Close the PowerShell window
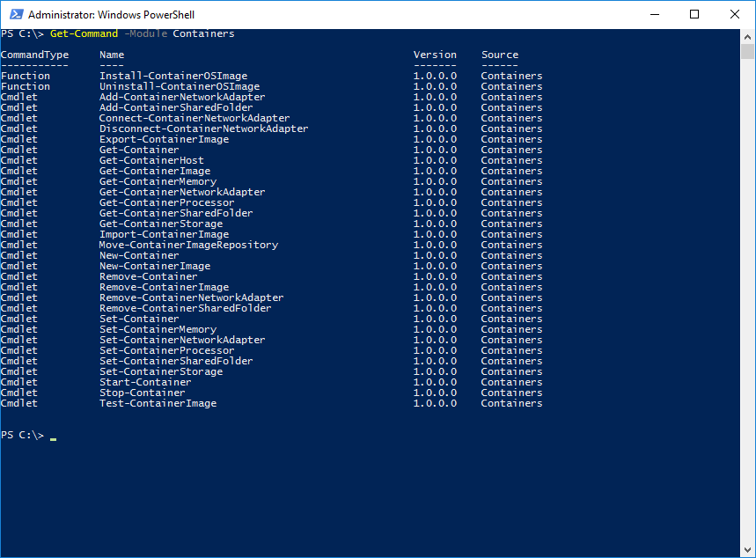The image size is (756, 558). pyautogui.click(x=734, y=14)
